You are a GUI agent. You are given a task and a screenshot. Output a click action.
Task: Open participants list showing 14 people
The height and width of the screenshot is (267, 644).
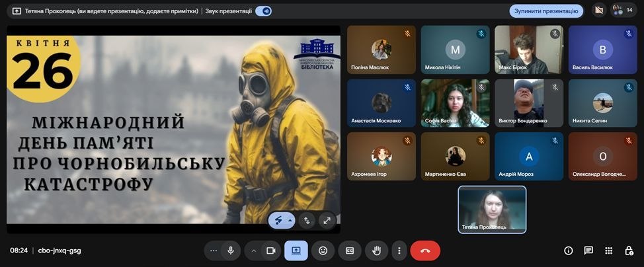(x=622, y=11)
